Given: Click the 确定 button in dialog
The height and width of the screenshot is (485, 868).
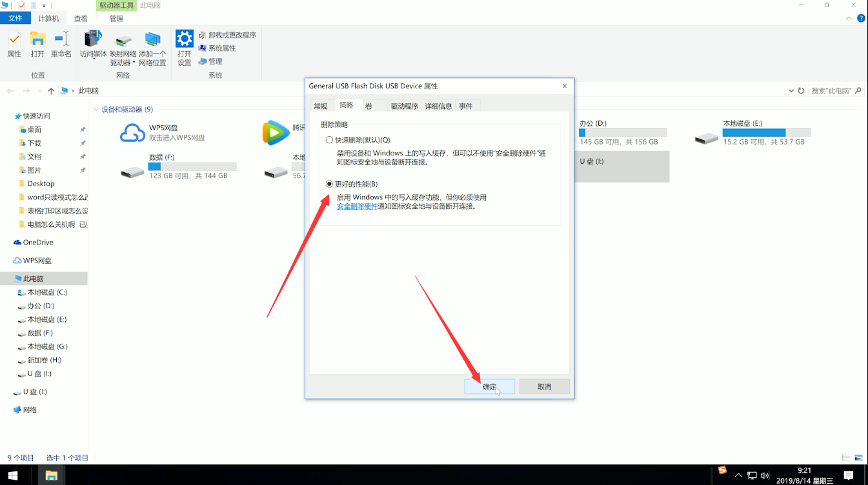Looking at the screenshot, I should point(490,386).
